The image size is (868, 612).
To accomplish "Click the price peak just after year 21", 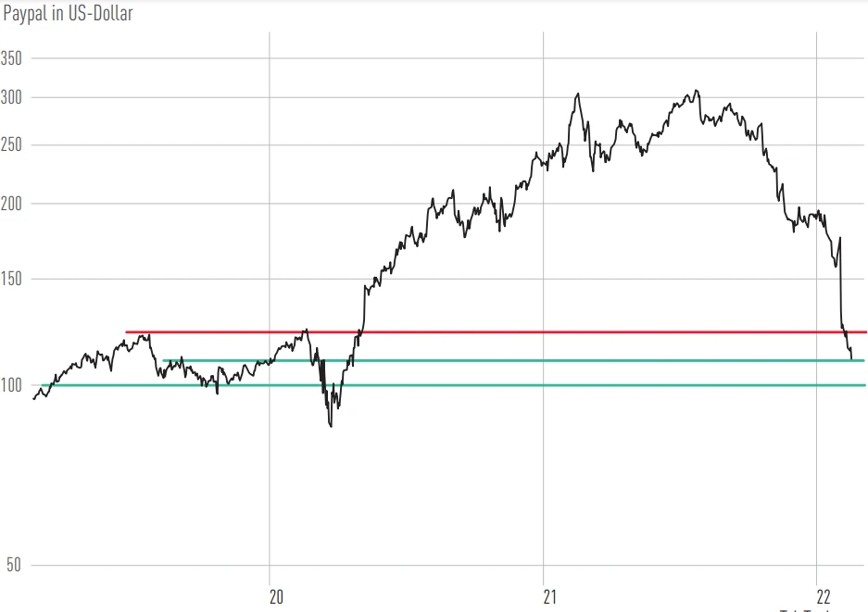I will (578, 94).
